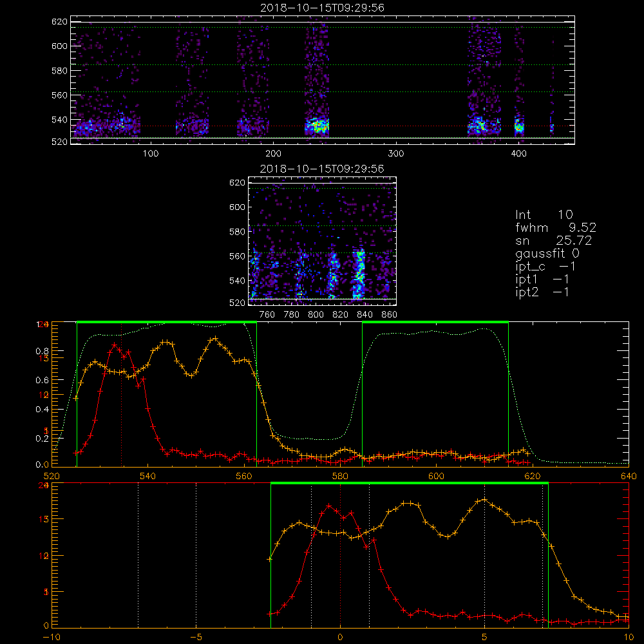Click the 580 y-axis label of the center spectrogram

[238, 232]
